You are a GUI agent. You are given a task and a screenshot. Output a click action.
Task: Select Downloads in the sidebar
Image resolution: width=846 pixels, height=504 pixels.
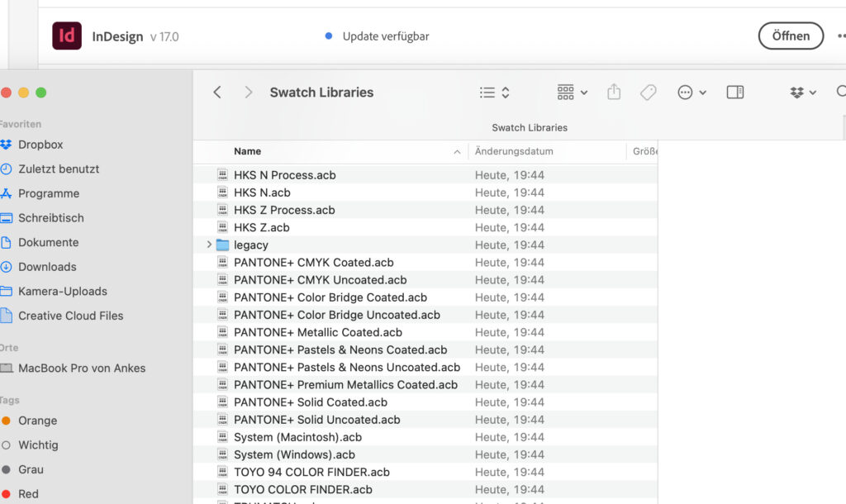coord(47,267)
